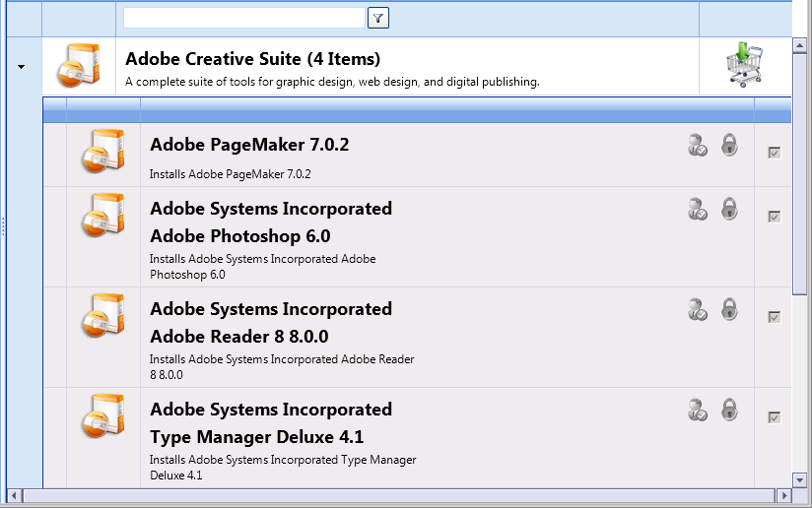Image resolution: width=812 pixels, height=508 pixels.
Task: Toggle the Type Manager Deluxe 4.1 checkbox
Action: point(775,417)
